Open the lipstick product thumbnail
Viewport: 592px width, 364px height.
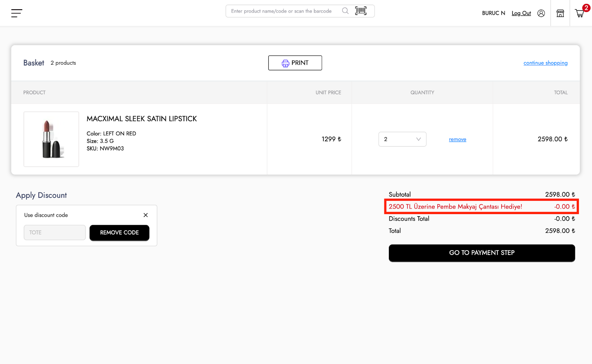tap(51, 139)
